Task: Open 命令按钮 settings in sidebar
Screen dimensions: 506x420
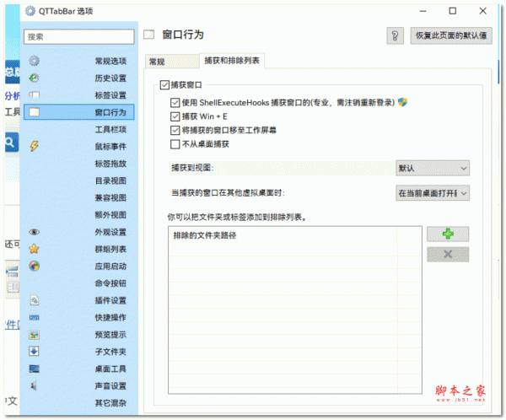Action: [110, 283]
